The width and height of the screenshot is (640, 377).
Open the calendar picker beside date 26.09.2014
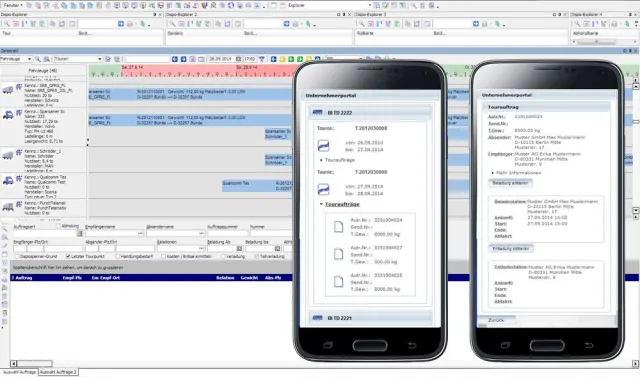pos(239,59)
